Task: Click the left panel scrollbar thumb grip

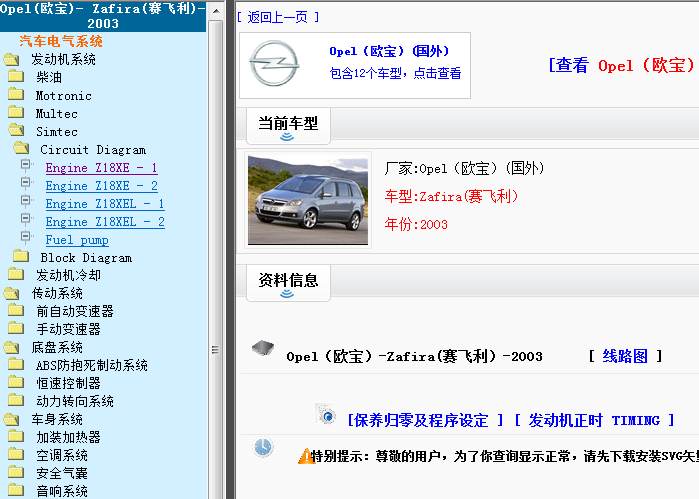Action: pos(216,350)
